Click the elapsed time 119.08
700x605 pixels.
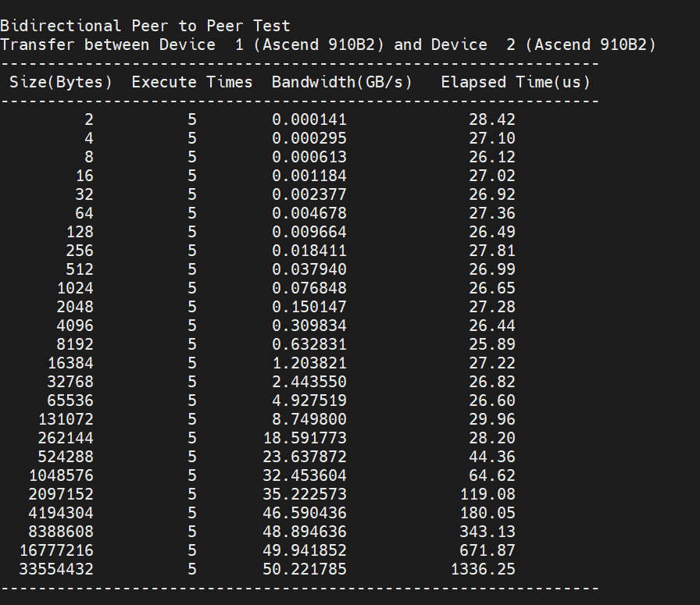(487, 494)
